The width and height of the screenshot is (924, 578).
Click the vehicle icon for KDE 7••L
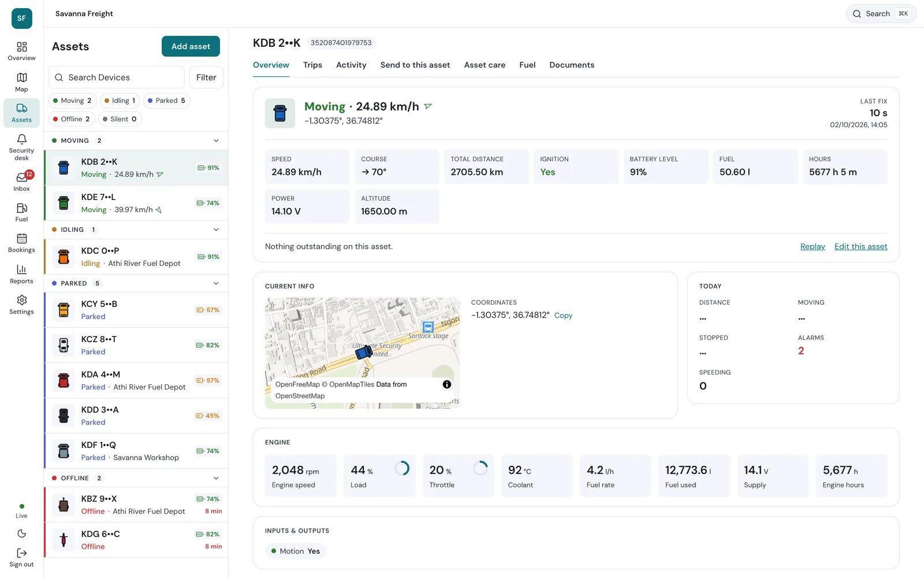pyautogui.click(x=64, y=203)
